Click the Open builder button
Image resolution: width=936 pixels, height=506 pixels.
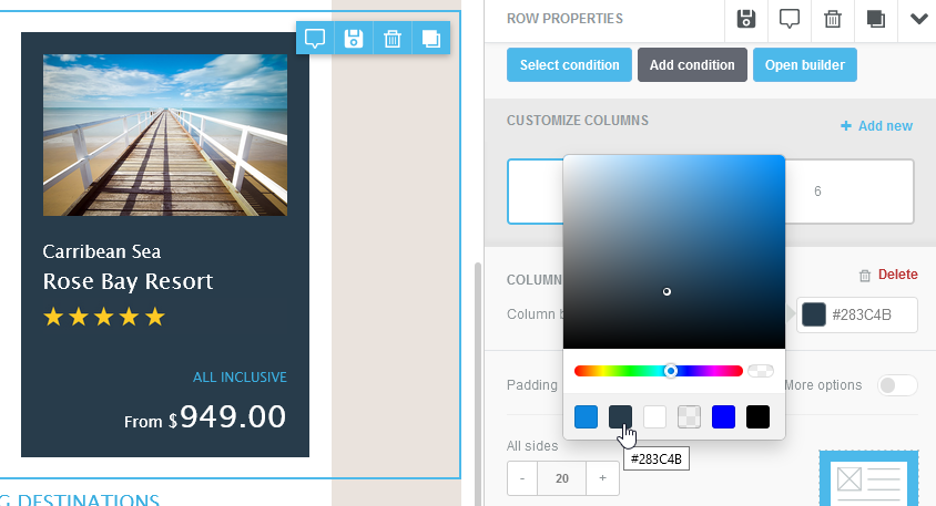[805, 65]
